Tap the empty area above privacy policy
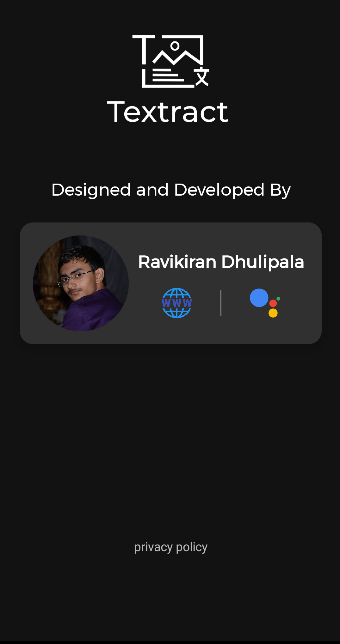 (171, 442)
